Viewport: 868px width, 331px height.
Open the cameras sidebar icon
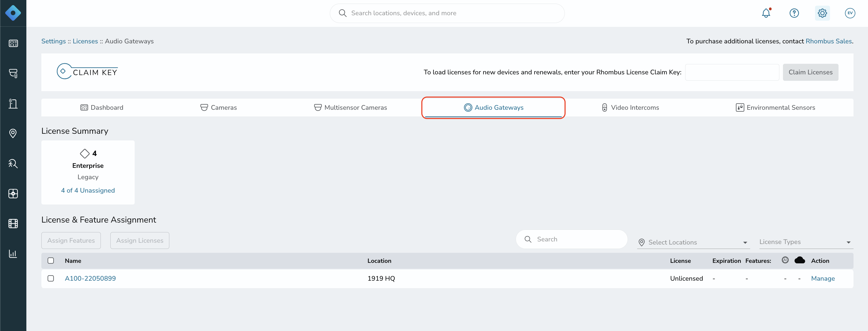(x=13, y=73)
